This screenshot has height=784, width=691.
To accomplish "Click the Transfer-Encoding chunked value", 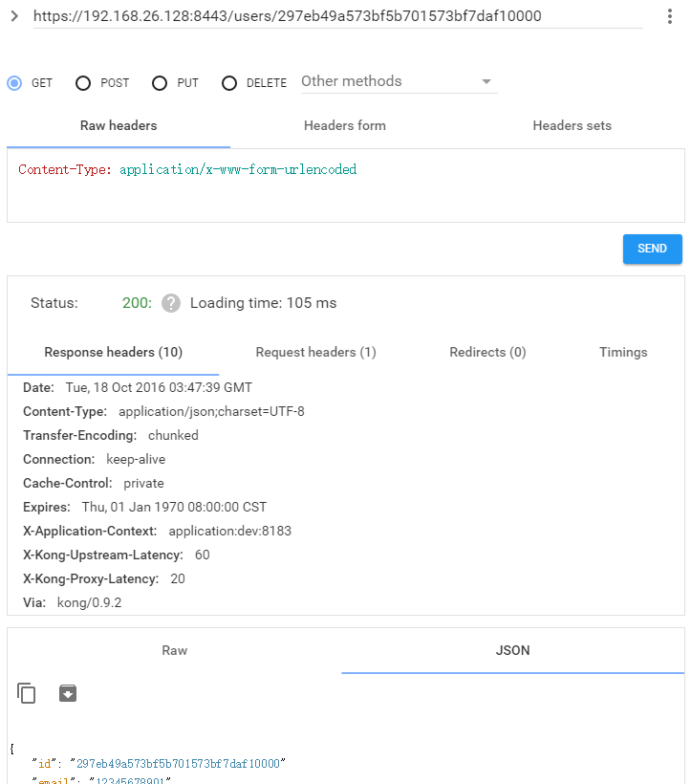I will 173,435.
